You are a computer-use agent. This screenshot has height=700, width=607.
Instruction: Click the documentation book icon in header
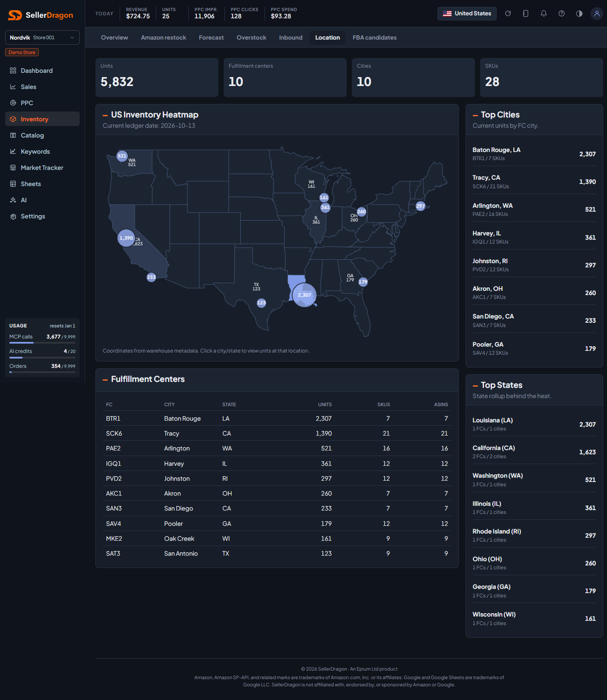pyautogui.click(x=526, y=14)
